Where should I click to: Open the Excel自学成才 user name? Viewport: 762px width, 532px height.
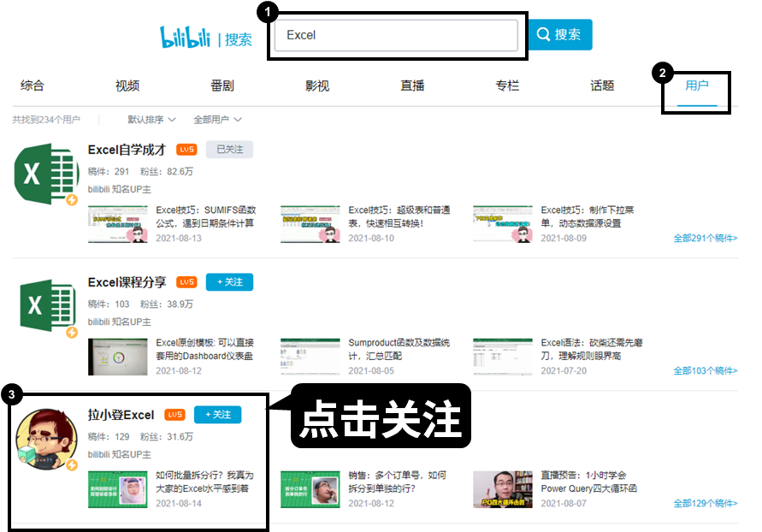127,150
